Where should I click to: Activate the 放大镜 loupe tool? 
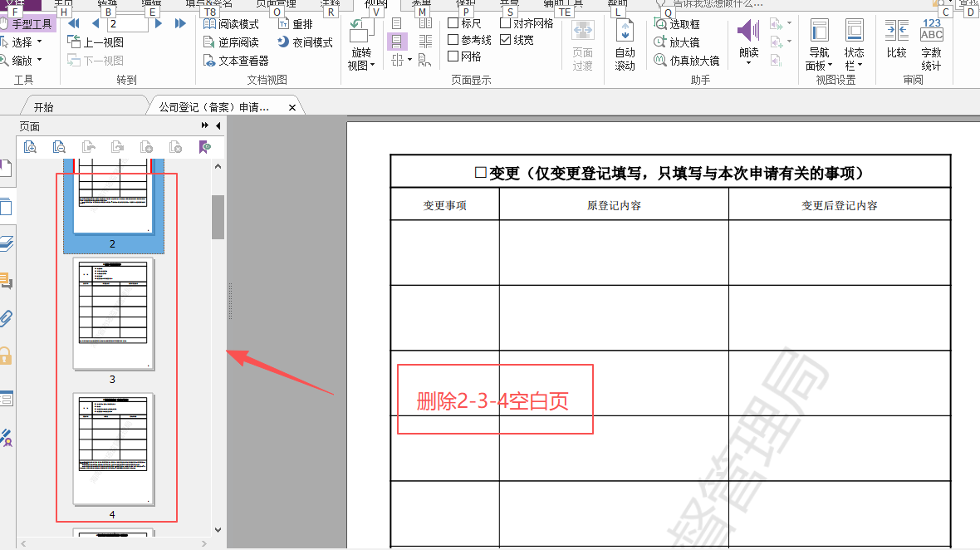pyautogui.click(x=676, y=42)
